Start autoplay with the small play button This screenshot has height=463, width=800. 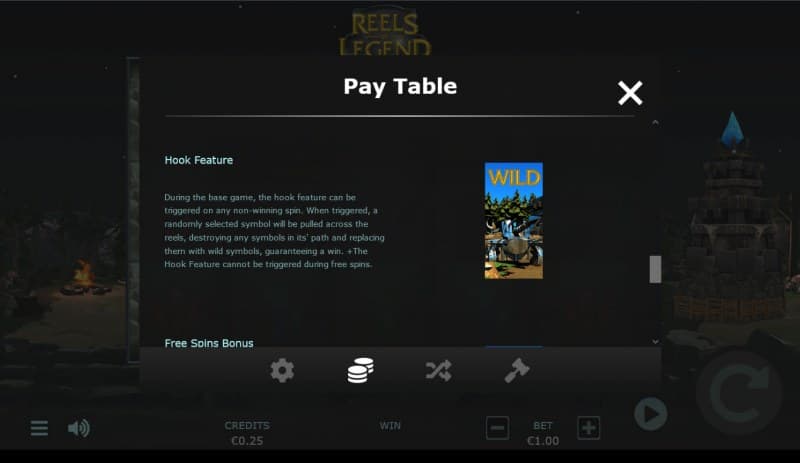(x=651, y=414)
